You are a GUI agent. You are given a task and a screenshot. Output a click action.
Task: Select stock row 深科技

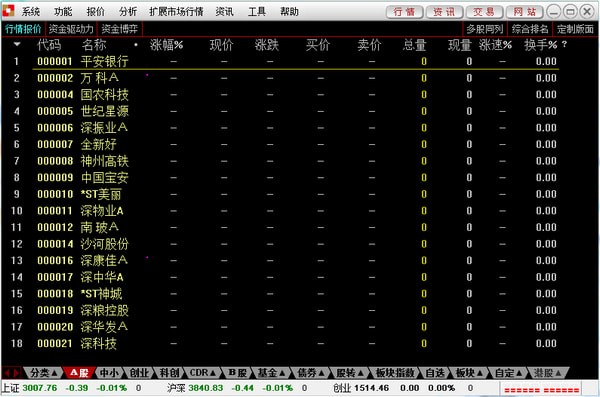(x=285, y=343)
